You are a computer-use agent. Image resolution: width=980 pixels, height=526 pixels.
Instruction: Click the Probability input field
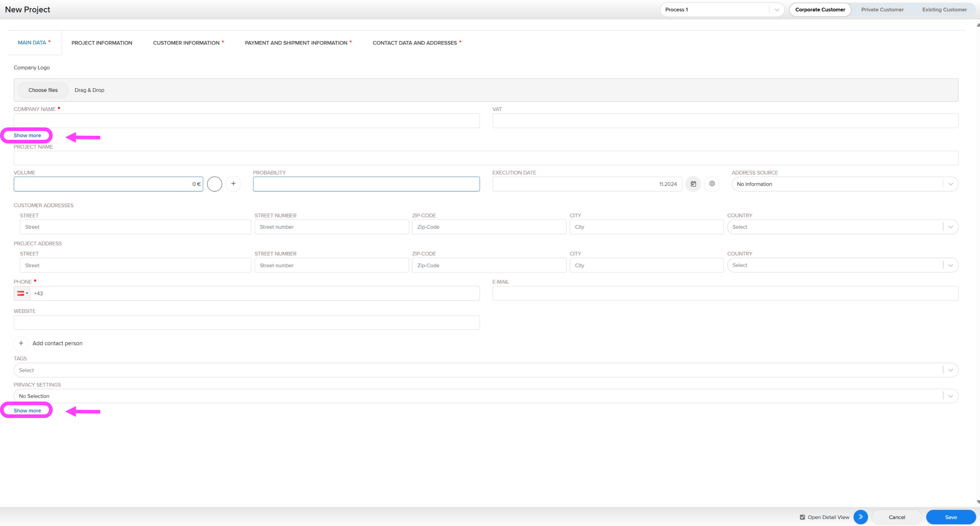coord(366,184)
